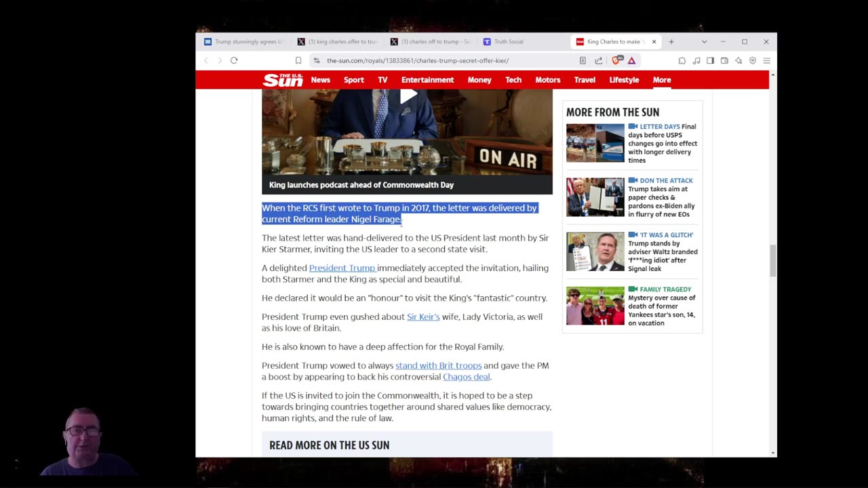
Task: Open 'IT WAS A GLITCH' Waltz story
Action: pyautogui.click(x=663, y=251)
